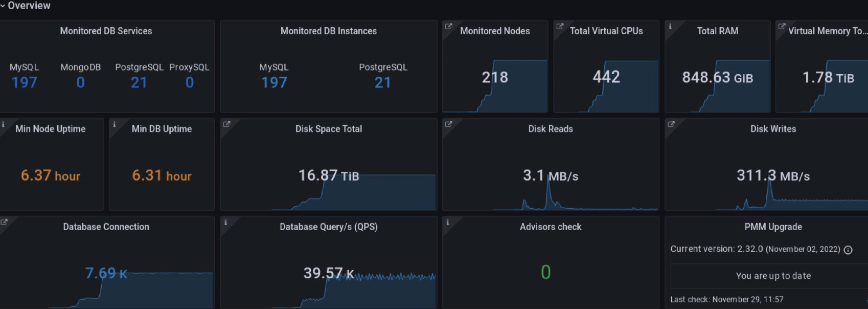
Task: Open the Disk Reads panel title menu
Action: (x=551, y=129)
